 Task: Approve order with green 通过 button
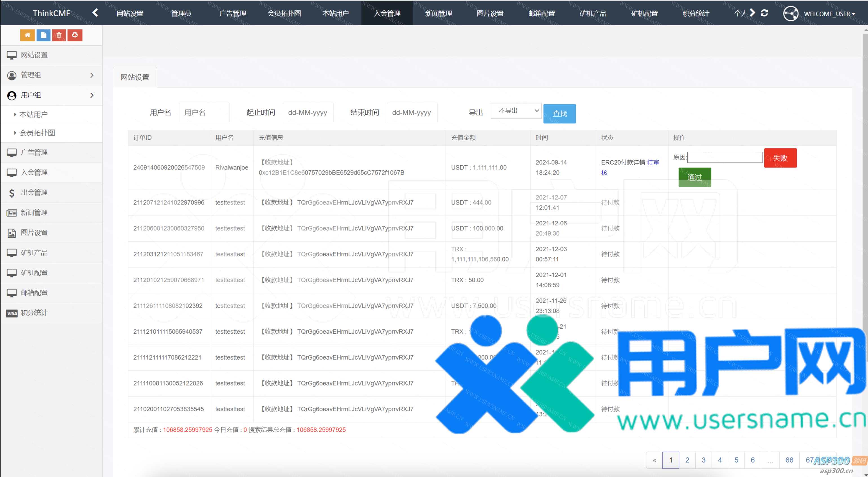[x=695, y=177]
